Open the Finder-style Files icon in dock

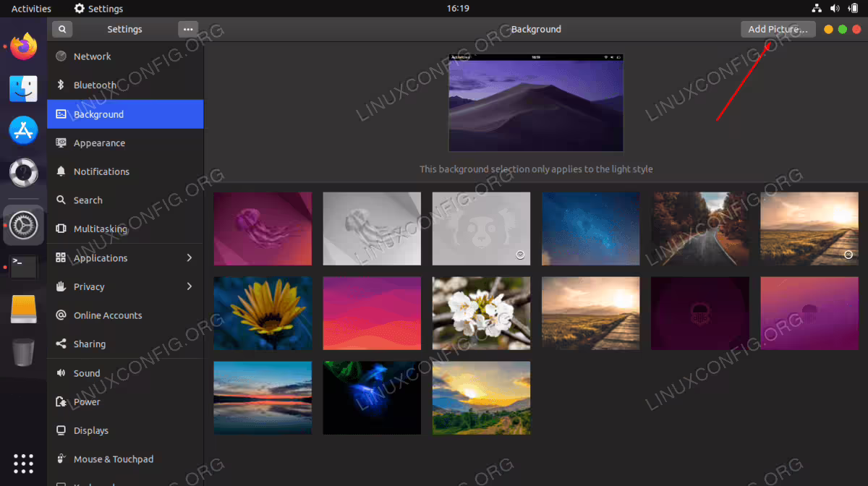[x=23, y=88]
